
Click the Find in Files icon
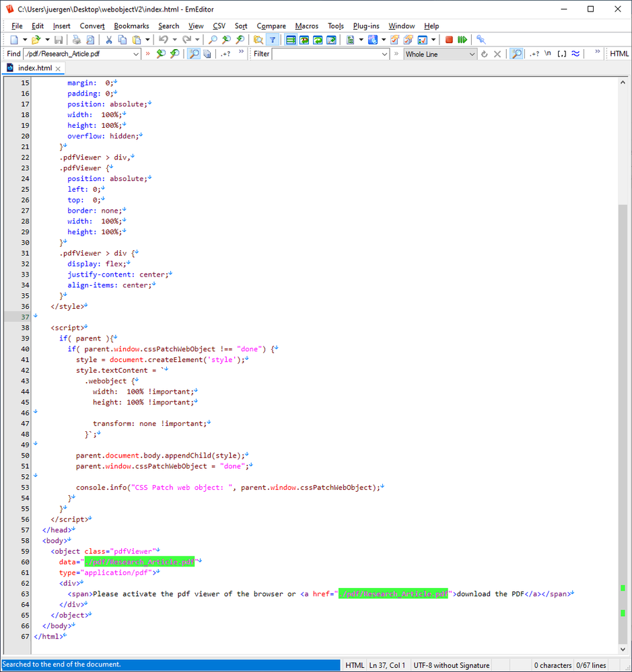tap(258, 40)
